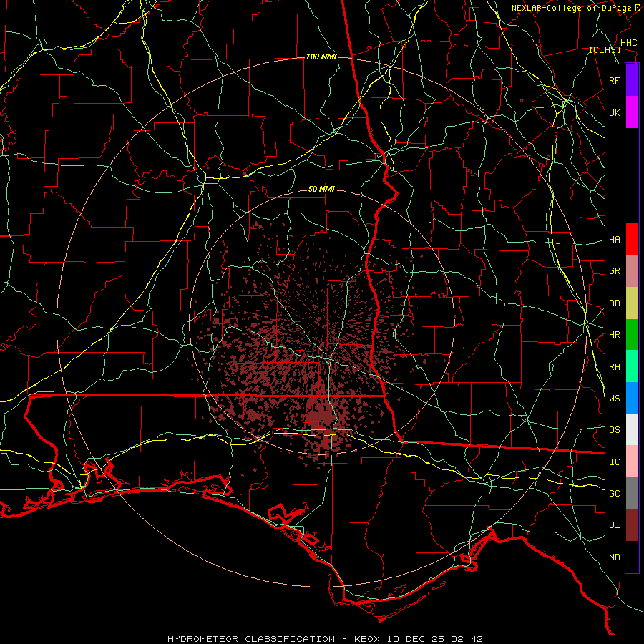The height and width of the screenshot is (644, 644).
Task: Click the yellow BD legend swatch
Action: point(632,303)
